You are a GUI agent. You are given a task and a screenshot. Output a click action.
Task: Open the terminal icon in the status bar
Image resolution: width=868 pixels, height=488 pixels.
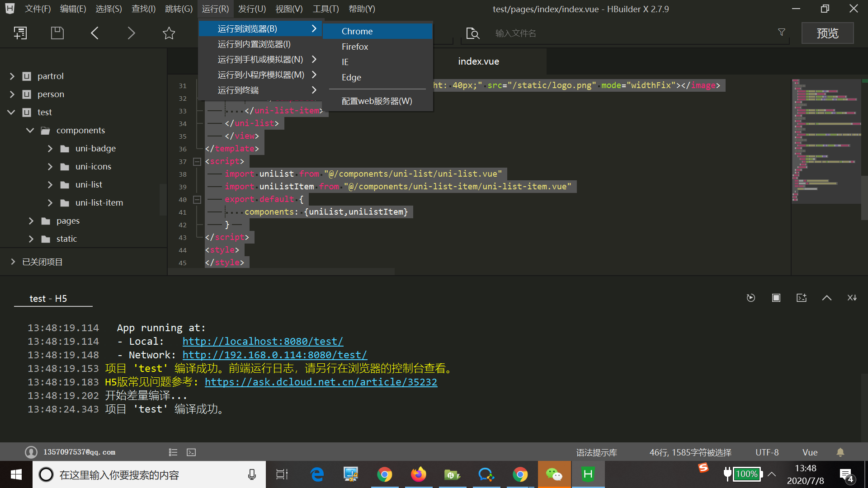pos(191,452)
